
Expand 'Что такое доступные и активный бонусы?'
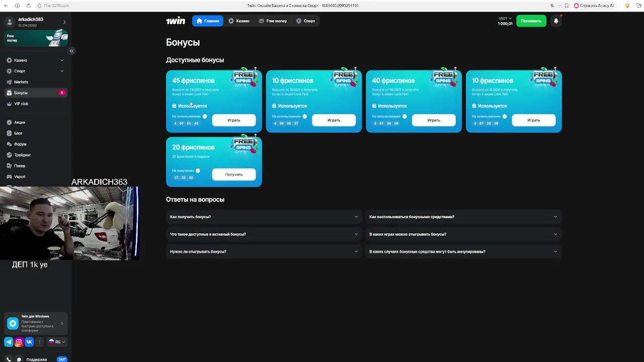tap(264, 234)
